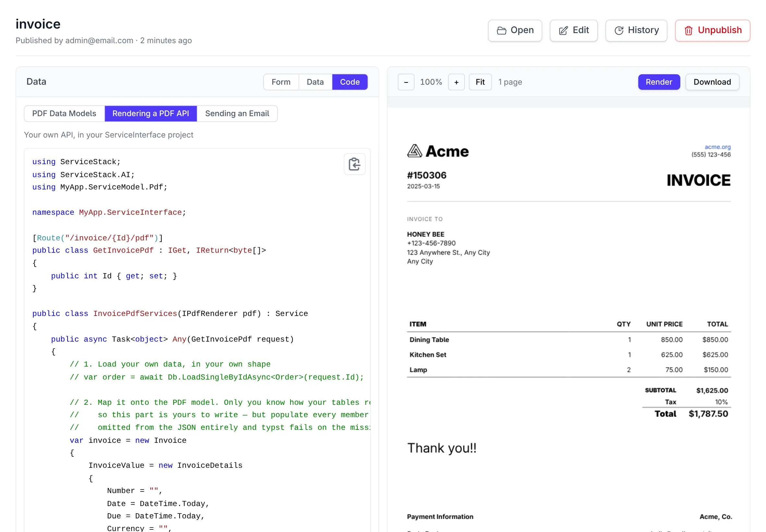Click the 'Thank you!!' text in preview
766x532 pixels.
coord(441,448)
